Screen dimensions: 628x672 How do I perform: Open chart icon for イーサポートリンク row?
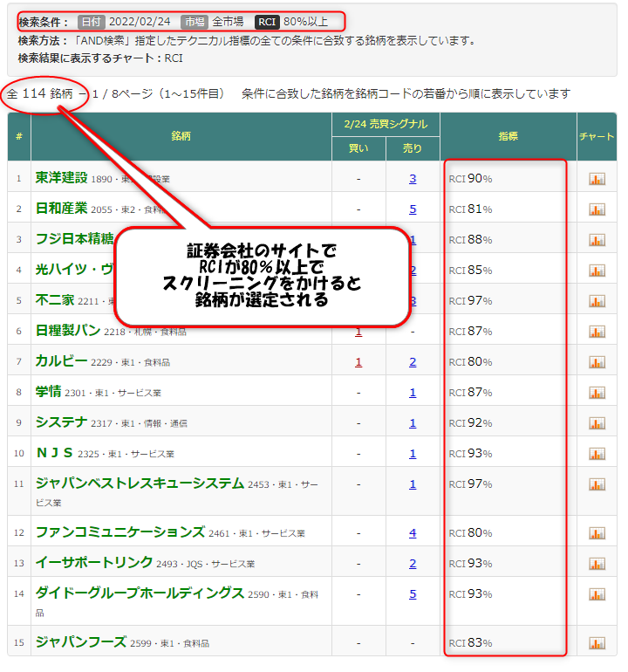coord(597,564)
